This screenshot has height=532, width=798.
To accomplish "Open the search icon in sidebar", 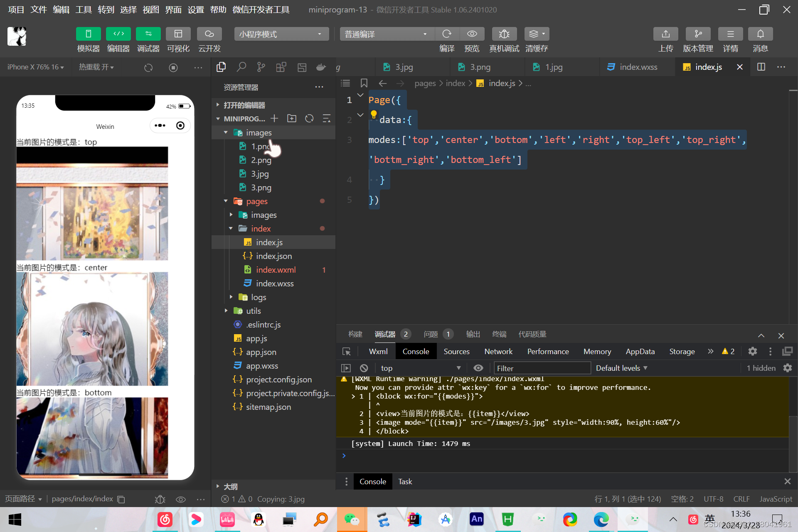I will [x=241, y=67].
